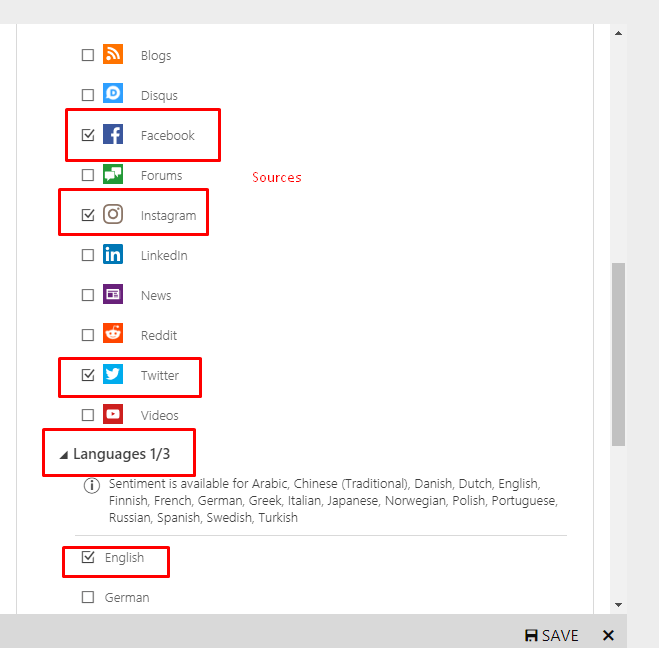Click the vertical scrollbar thumb

coord(618,354)
